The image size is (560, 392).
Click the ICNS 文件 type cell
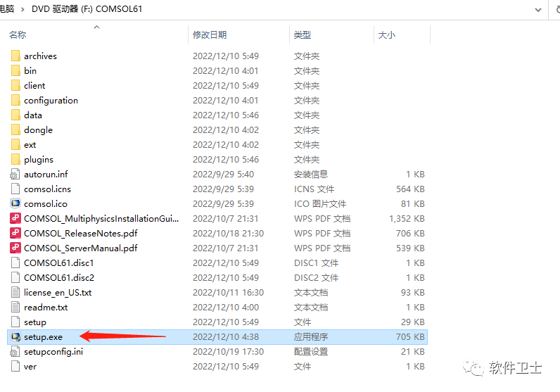pos(314,189)
